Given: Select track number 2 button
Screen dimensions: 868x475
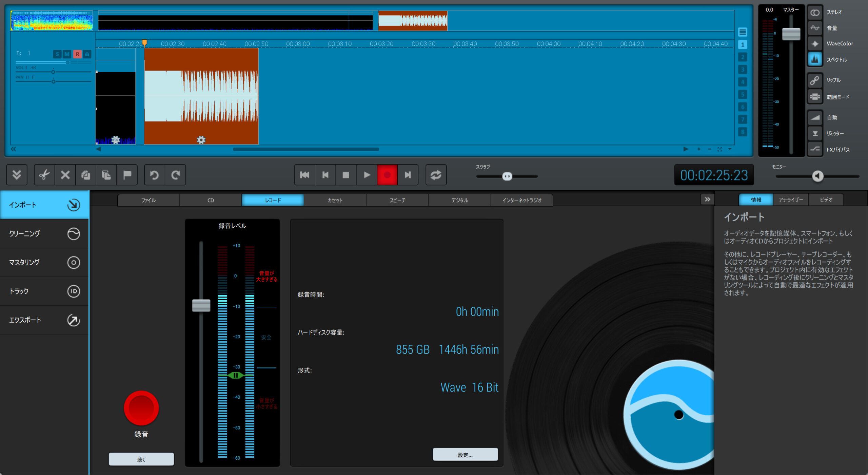Looking at the screenshot, I should click(x=743, y=57).
